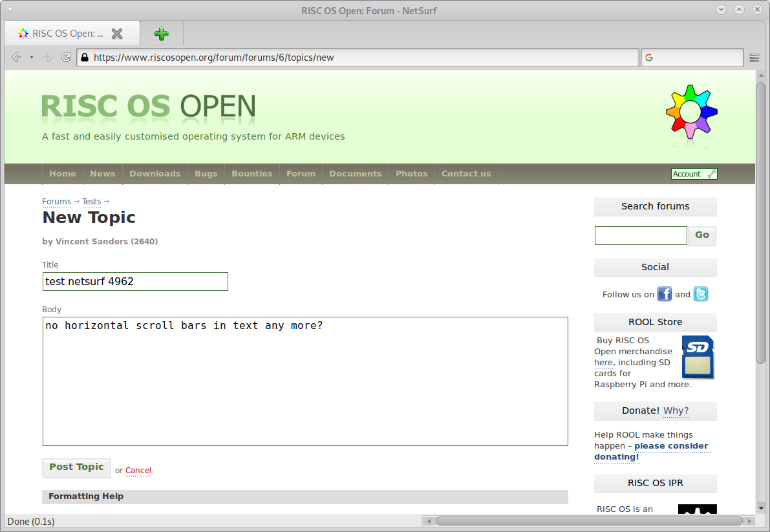Click the browser back arrow icon
The width and height of the screenshot is (770, 532).
pos(16,58)
